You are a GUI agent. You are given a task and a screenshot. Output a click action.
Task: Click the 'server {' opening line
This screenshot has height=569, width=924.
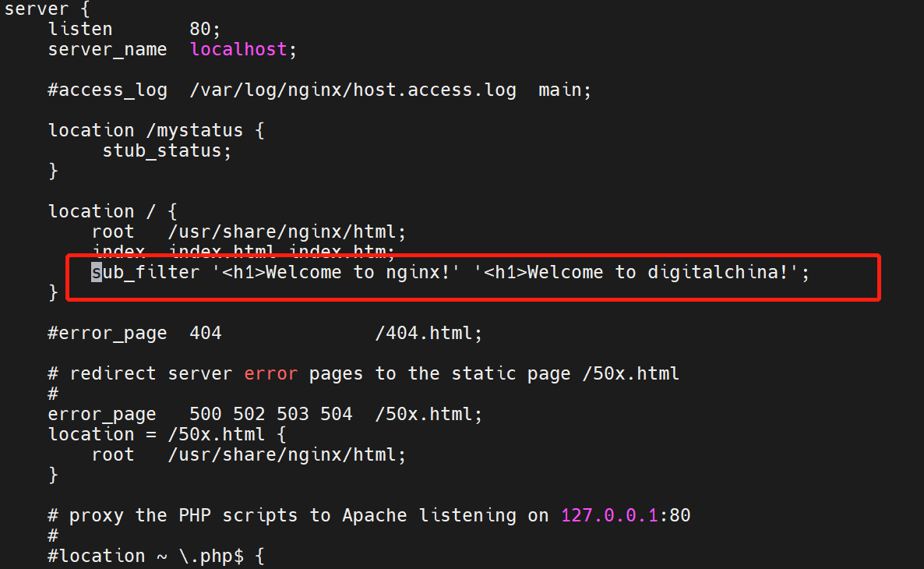click(x=47, y=9)
